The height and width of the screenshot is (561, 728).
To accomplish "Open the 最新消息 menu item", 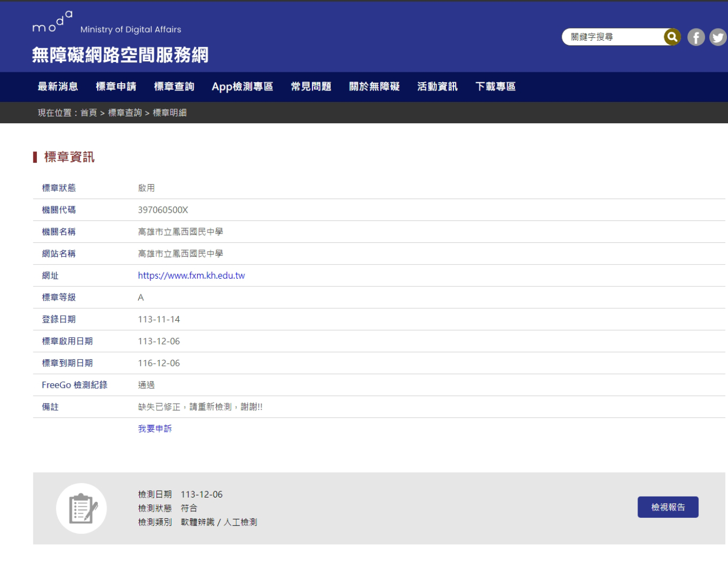I will [x=58, y=86].
